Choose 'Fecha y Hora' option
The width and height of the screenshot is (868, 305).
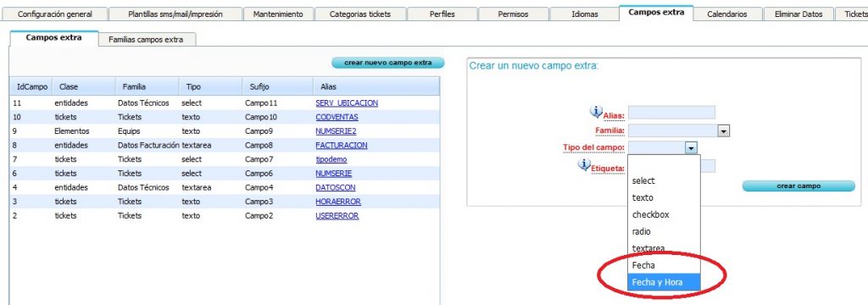pyautogui.click(x=664, y=282)
